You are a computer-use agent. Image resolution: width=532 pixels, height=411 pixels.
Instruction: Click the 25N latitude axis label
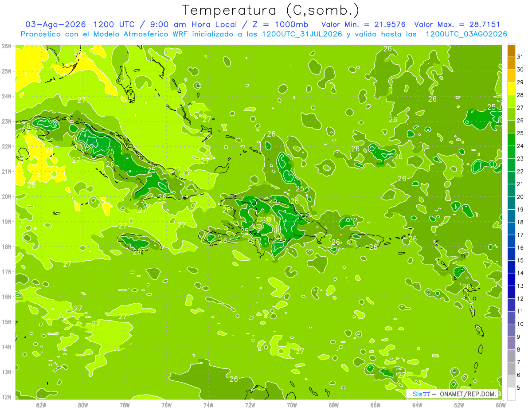[7, 71]
